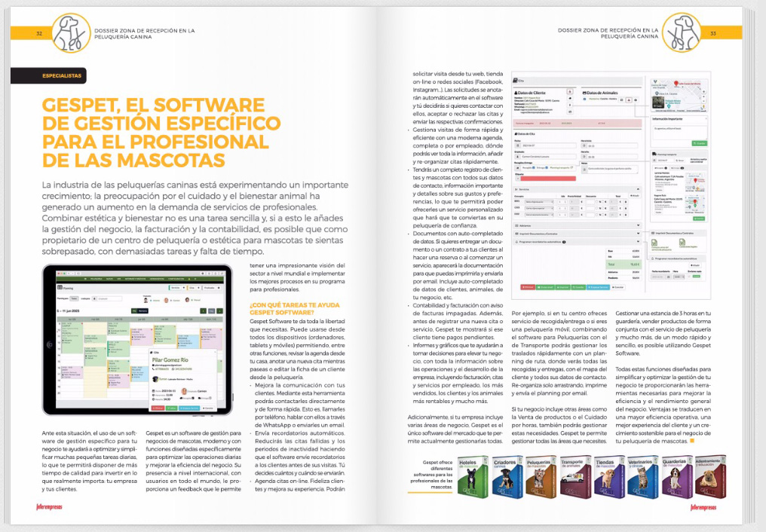The width and height of the screenshot is (766, 532).
Task: Open the Servicios dropdown in the tablet planning header
Action: (x=176, y=288)
